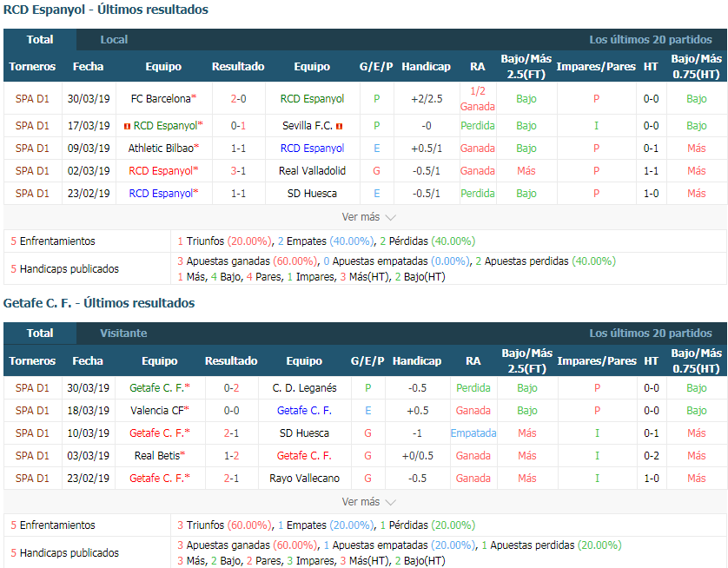Click the RA column header in Getafe table
This screenshot has height=568, width=728.
click(x=473, y=361)
